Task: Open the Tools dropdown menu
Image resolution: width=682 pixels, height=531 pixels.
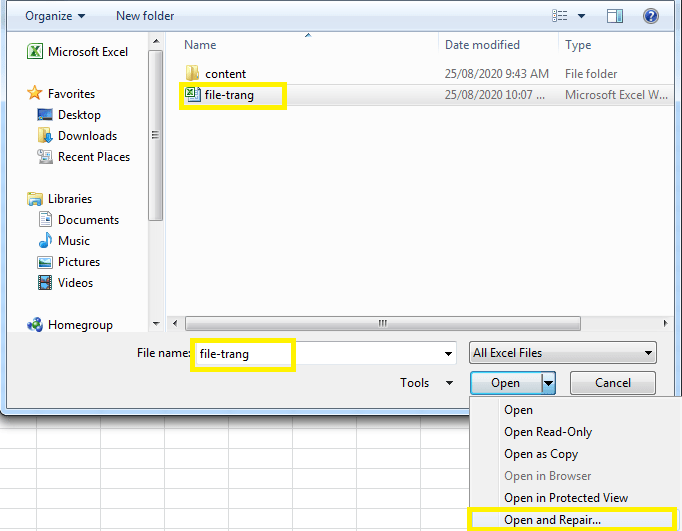Action: (x=427, y=383)
